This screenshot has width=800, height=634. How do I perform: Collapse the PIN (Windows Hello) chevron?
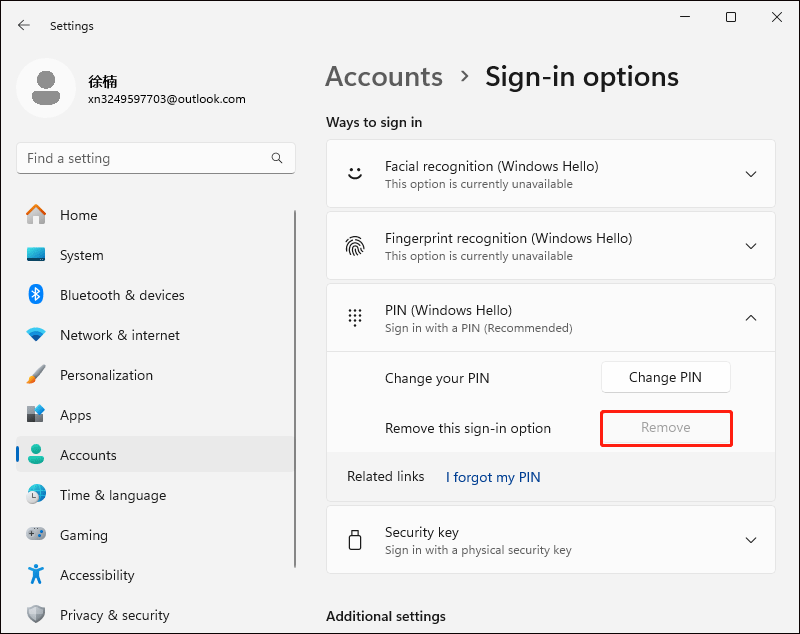click(751, 318)
